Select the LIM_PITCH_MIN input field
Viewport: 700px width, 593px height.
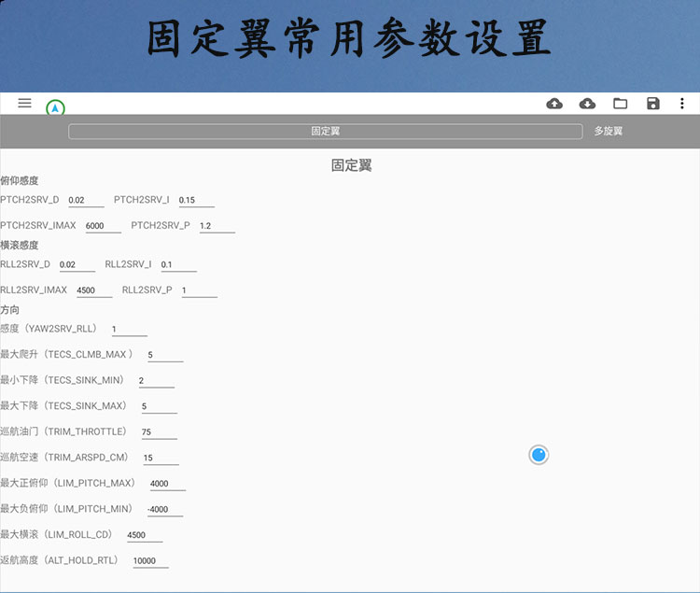pos(165,509)
